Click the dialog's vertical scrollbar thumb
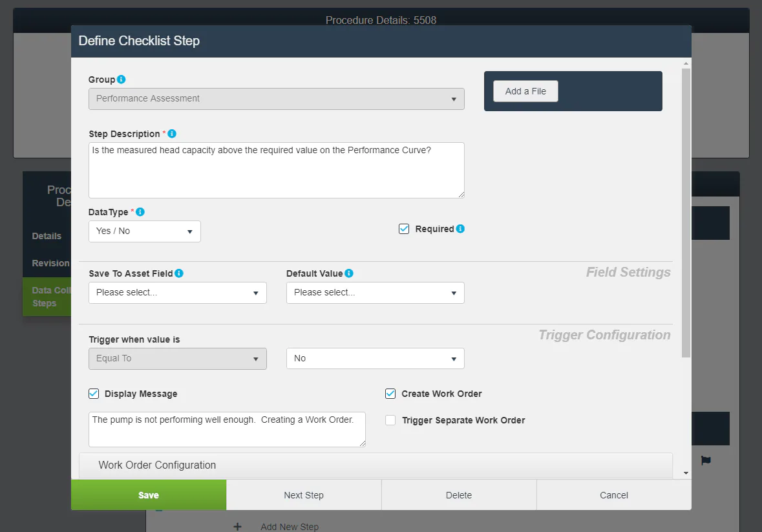 pos(686,213)
